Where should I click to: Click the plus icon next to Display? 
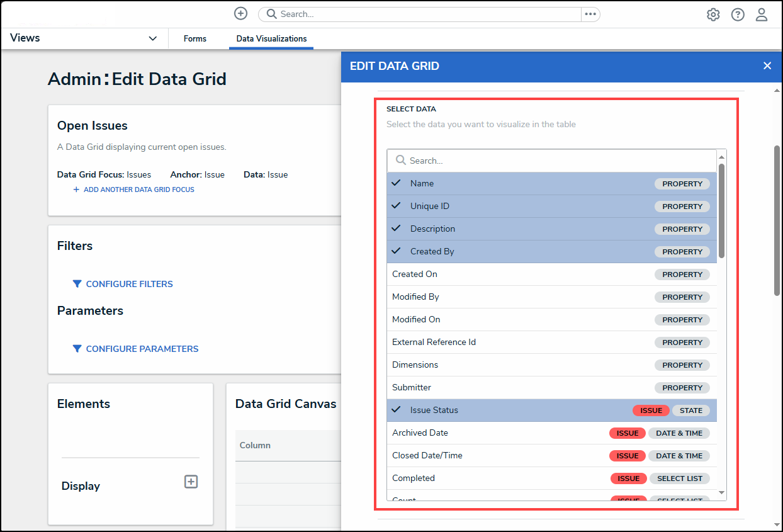[x=191, y=482]
